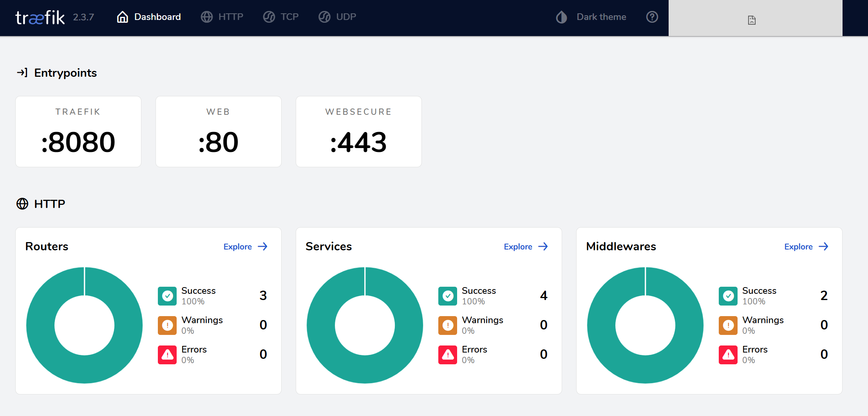Click the Middlewares Errors label
Viewport: 868px width, 416px height.
(755, 349)
